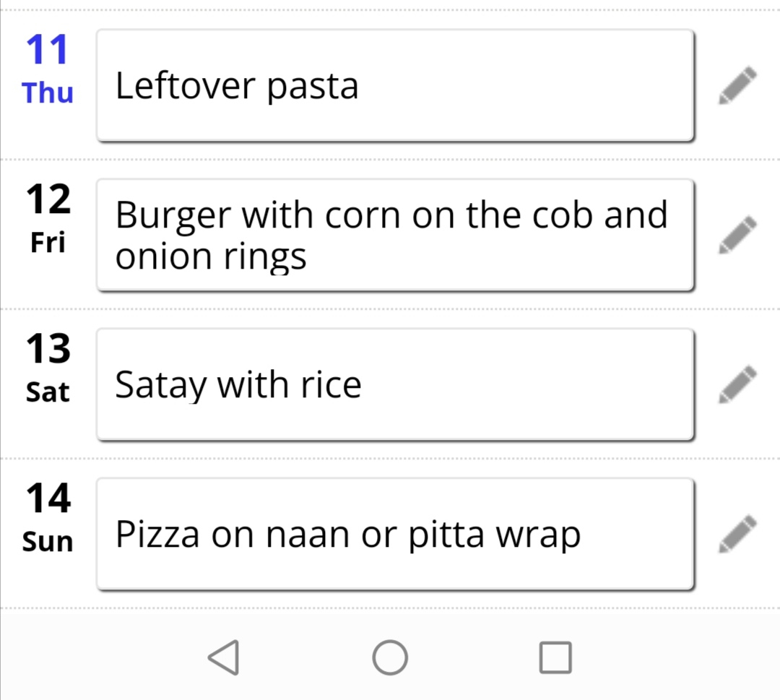Tap the Sun weekday label

coord(48,541)
